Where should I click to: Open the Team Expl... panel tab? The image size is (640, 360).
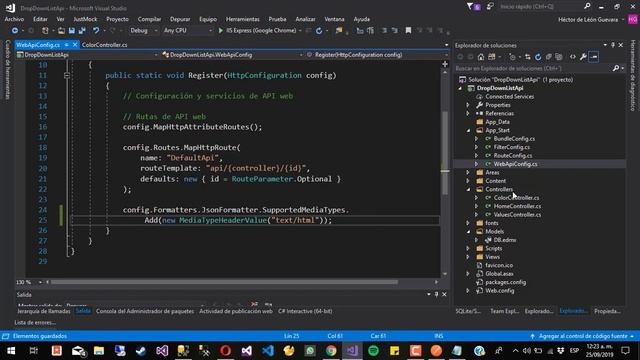(x=504, y=311)
